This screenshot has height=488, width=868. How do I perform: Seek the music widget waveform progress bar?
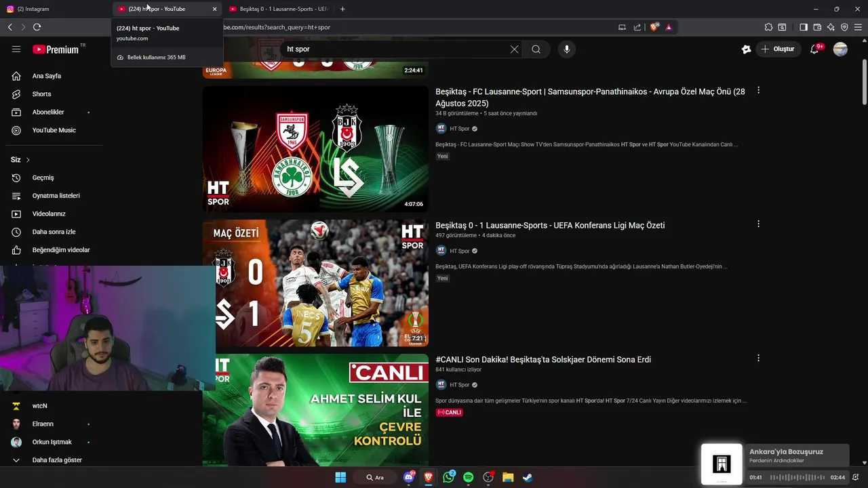(796, 477)
